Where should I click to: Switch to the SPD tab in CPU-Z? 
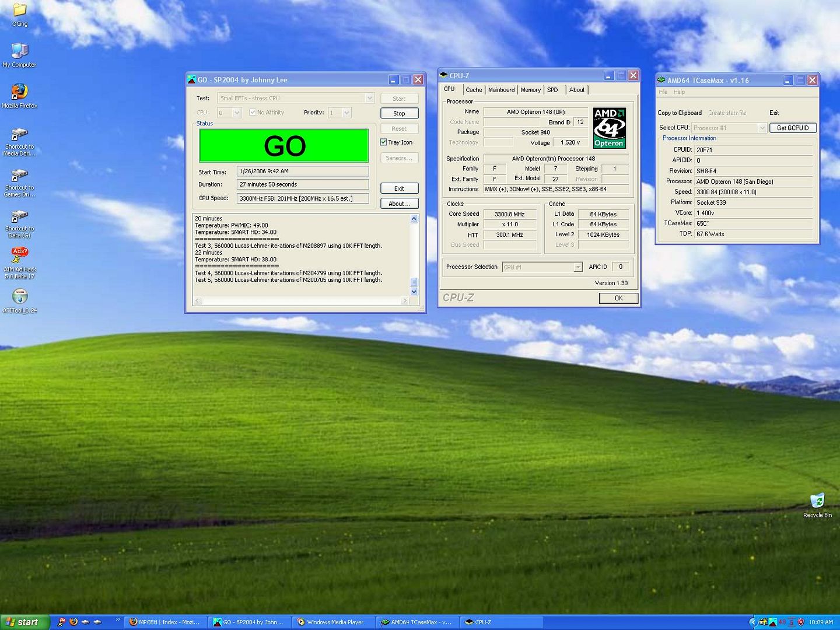552,90
